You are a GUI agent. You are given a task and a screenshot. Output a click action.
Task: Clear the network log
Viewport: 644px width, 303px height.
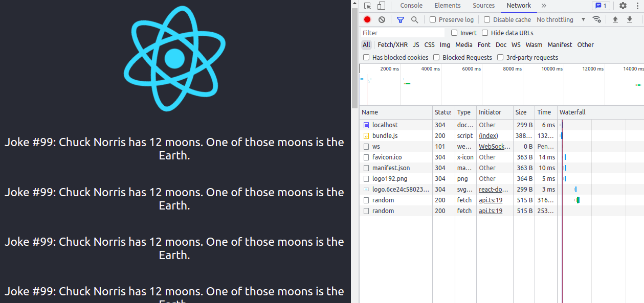pos(382,19)
